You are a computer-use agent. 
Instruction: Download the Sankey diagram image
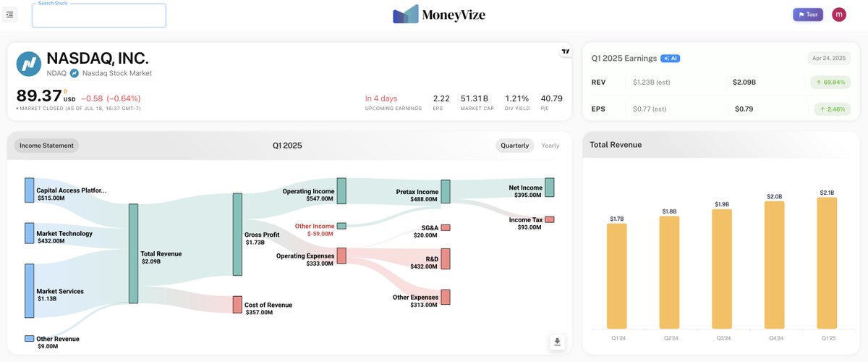pos(557,342)
